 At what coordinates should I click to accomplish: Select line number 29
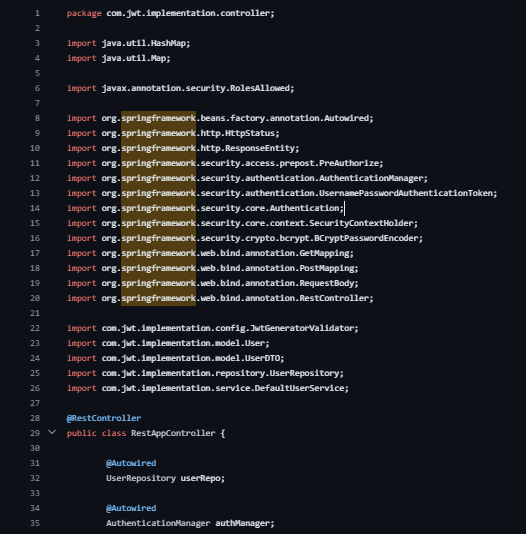coord(35,433)
